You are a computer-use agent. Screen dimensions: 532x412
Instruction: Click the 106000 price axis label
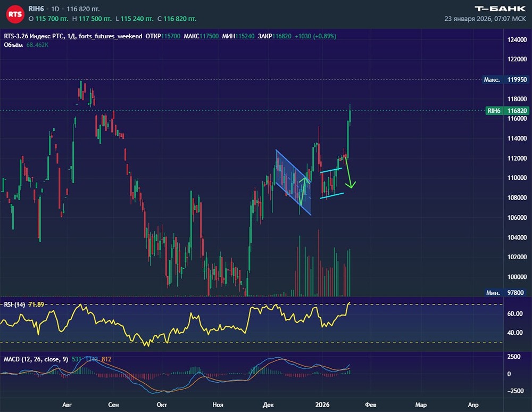pos(517,218)
